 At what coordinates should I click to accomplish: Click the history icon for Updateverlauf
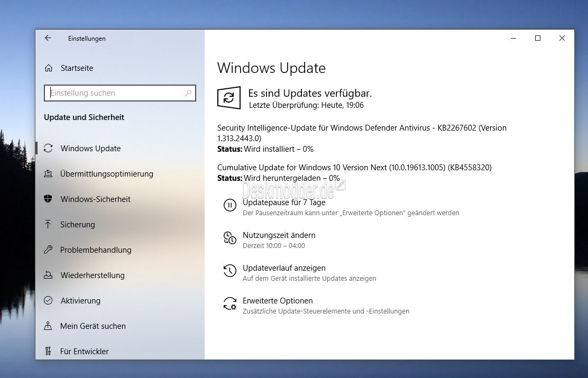(x=230, y=270)
